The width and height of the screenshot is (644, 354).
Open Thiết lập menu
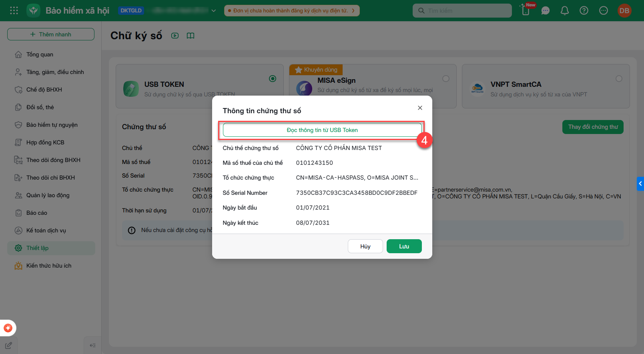(51, 248)
